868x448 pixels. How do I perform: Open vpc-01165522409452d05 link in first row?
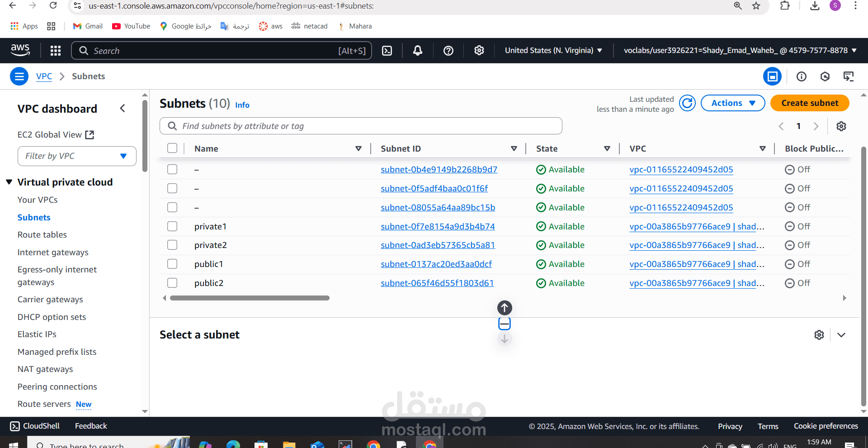(681, 169)
